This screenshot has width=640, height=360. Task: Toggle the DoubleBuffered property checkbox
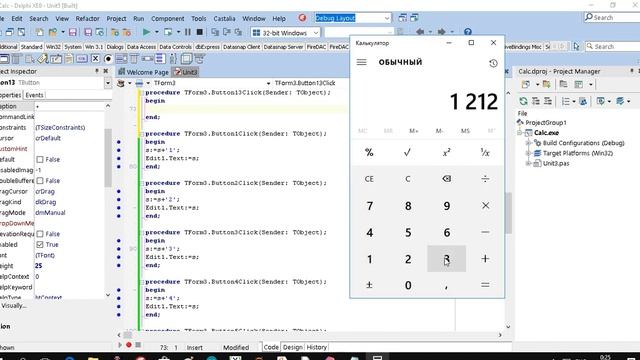(x=40, y=180)
